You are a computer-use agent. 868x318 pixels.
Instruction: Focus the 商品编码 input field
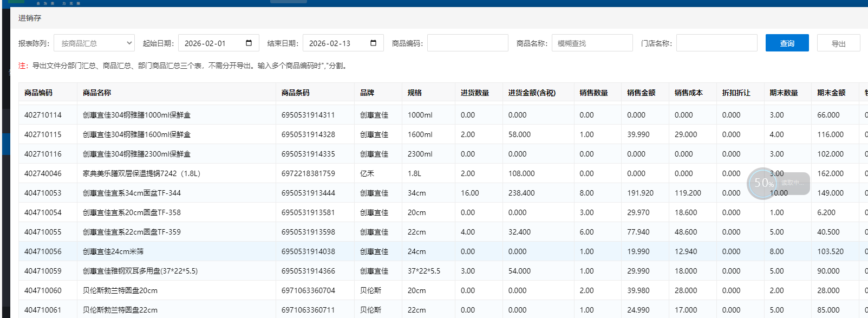point(467,43)
